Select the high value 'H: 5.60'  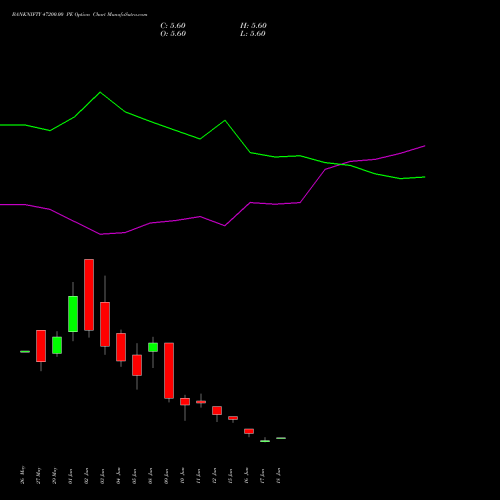(253, 25)
